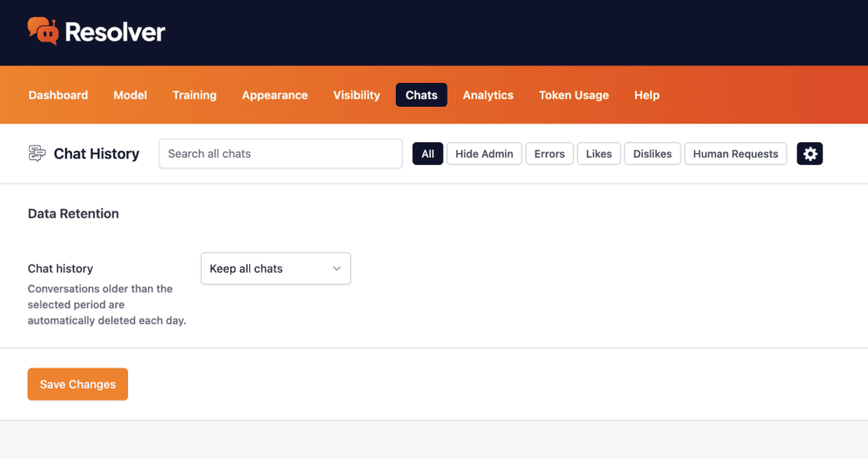Open the Analytics tab
The image size is (868, 459).
pyautogui.click(x=487, y=95)
